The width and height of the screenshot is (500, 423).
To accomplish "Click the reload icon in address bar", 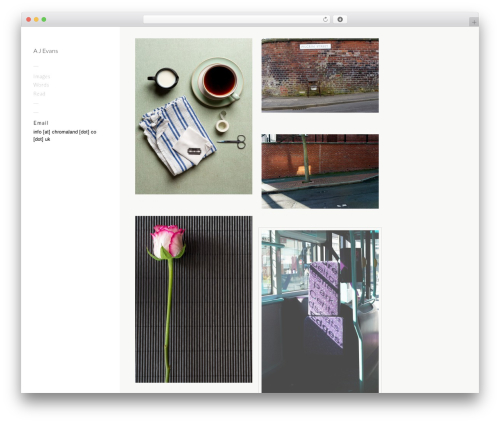I will [x=325, y=20].
